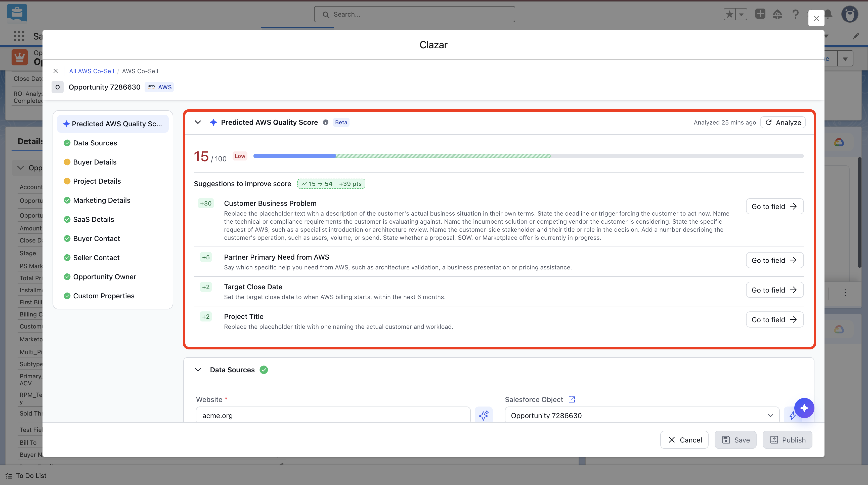Image resolution: width=868 pixels, height=485 pixels.
Task: Open the help question mark icon
Action: (796, 14)
